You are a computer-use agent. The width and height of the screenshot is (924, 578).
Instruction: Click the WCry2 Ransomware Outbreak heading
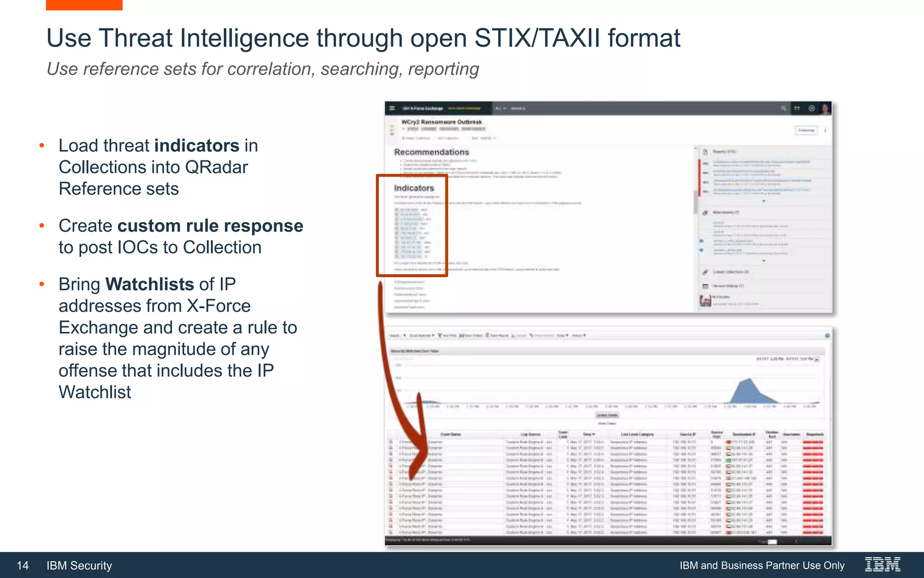(x=441, y=122)
